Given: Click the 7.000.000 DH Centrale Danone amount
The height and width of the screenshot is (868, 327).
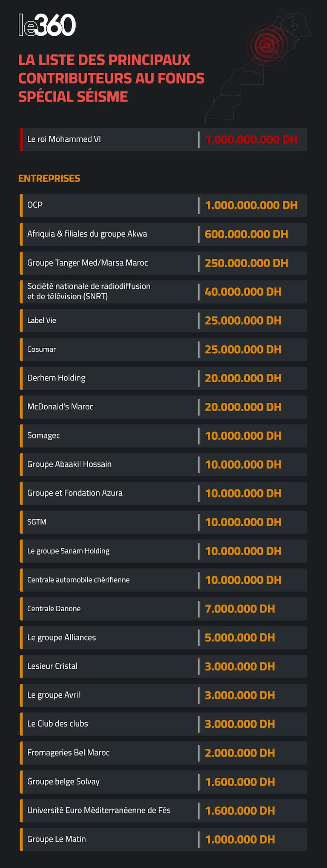Looking at the screenshot, I should click(240, 609).
